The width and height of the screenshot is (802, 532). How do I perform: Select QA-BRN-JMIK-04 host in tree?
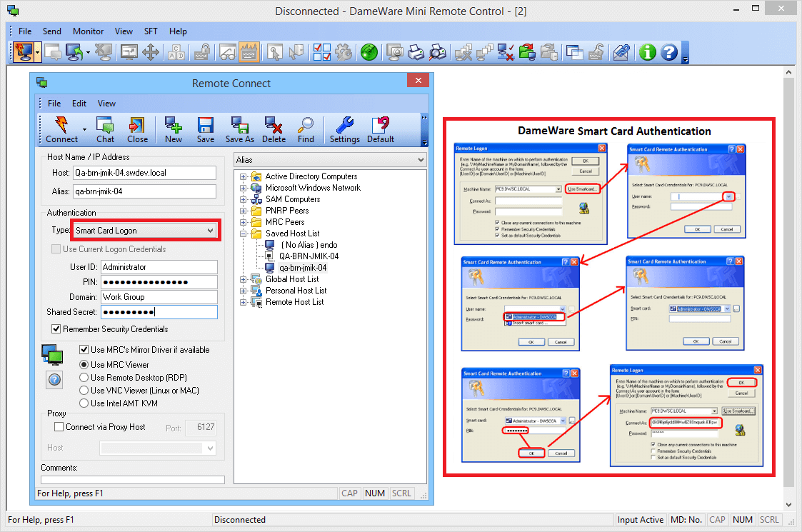pos(309,256)
